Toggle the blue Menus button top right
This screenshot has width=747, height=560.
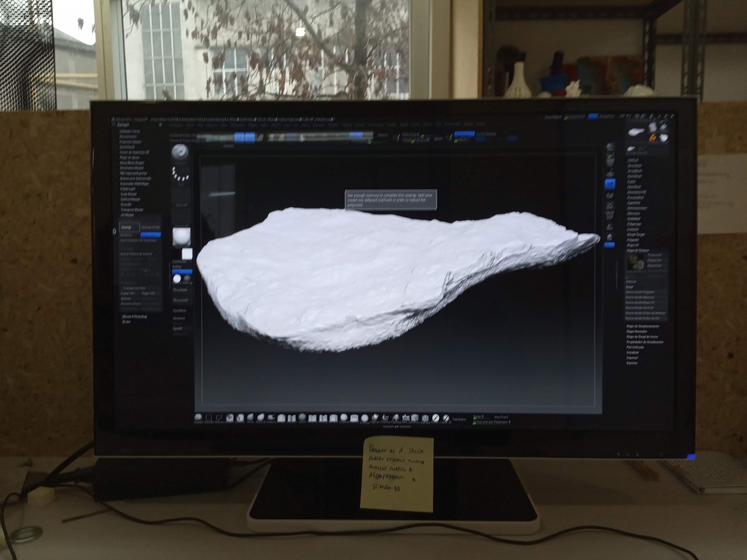[x=593, y=116]
